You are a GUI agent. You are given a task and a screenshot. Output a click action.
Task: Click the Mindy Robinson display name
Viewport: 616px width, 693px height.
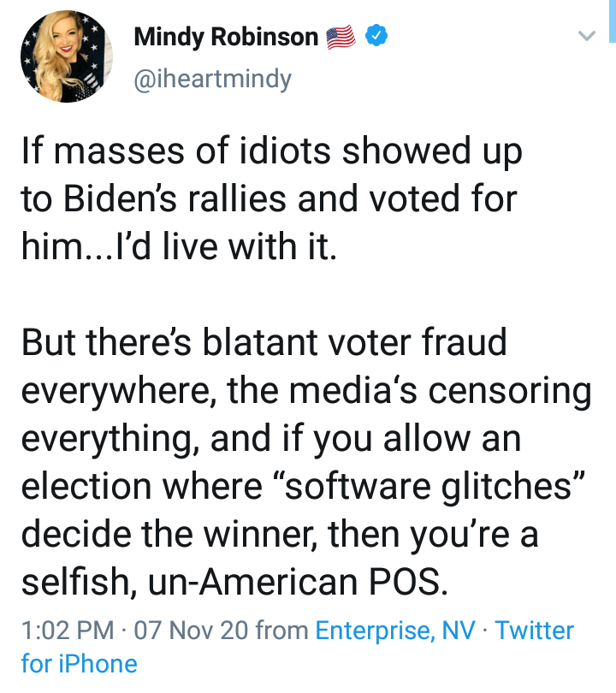[x=226, y=37]
